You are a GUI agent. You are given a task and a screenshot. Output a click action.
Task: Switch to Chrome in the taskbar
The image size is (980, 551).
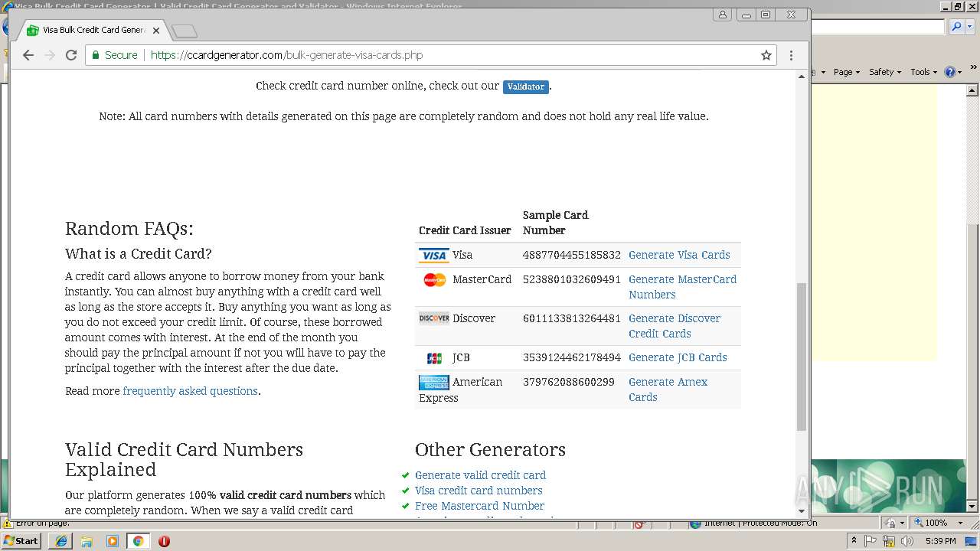(138, 541)
